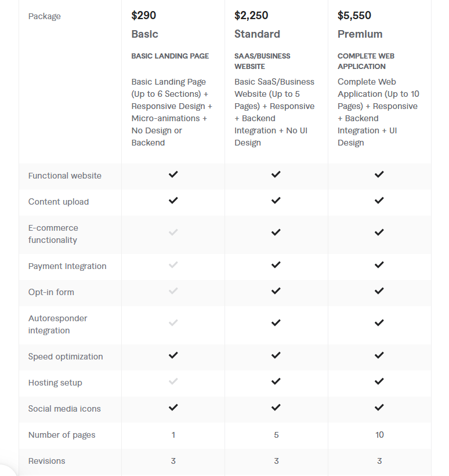The width and height of the screenshot is (449, 476).
Task: Click Basic checkmark for Social media icons
Action: pyautogui.click(x=173, y=408)
